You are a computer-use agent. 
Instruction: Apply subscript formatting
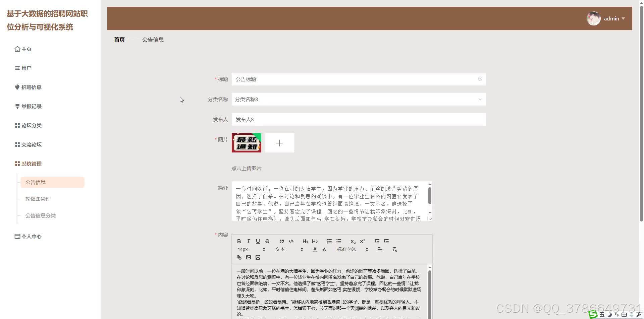click(x=353, y=241)
